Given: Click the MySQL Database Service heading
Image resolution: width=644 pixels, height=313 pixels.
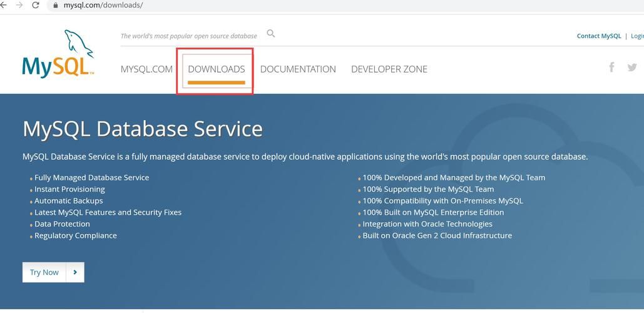Looking at the screenshot, I should 143,128.
